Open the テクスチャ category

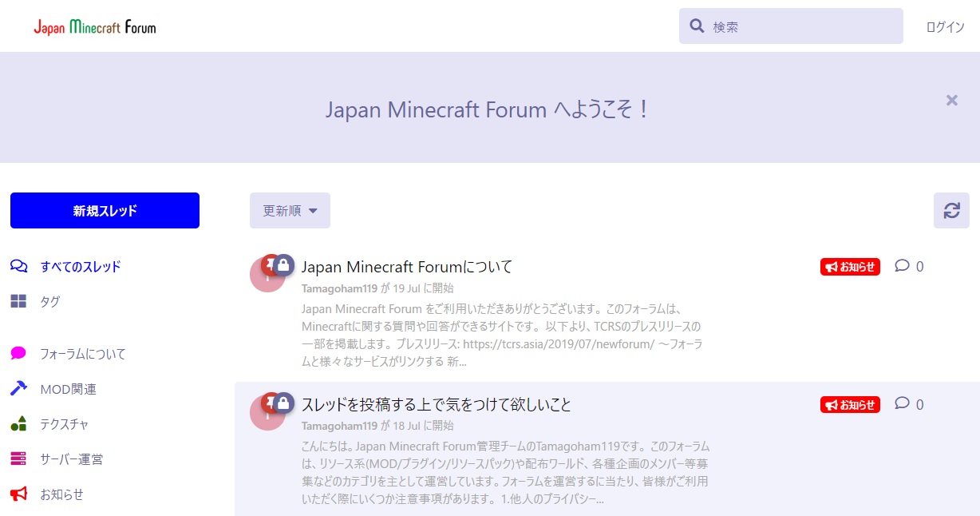pos(64,425)
